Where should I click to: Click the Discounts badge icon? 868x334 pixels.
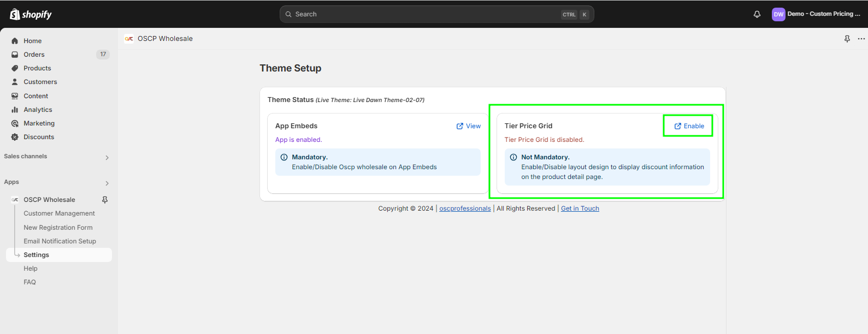15,137
